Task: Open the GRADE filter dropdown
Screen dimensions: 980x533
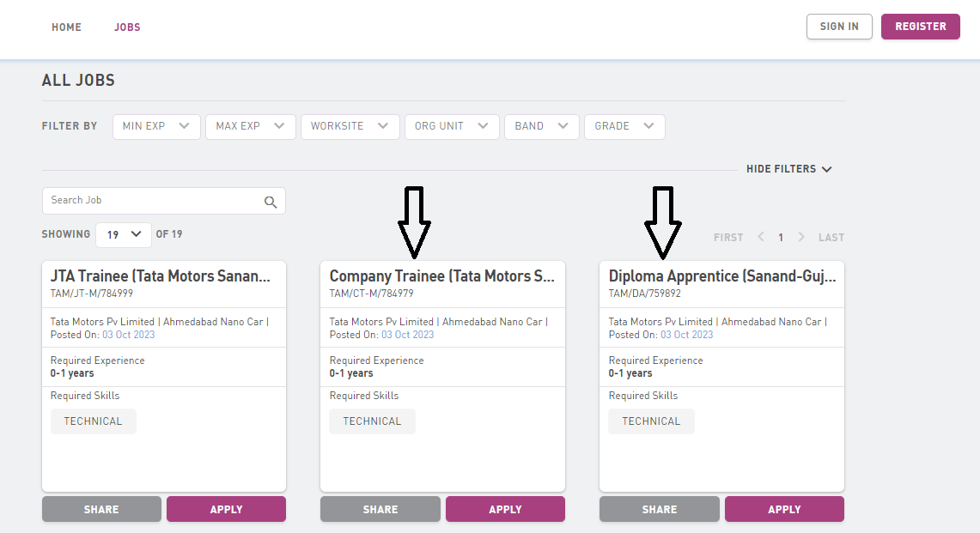Action: (624, 126)
